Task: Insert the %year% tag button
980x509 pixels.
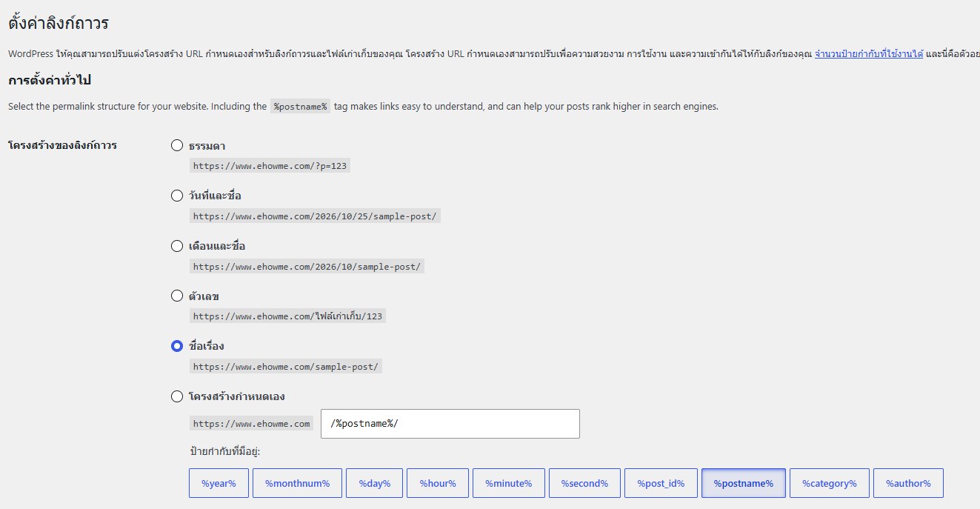Action: click(219, 483)
